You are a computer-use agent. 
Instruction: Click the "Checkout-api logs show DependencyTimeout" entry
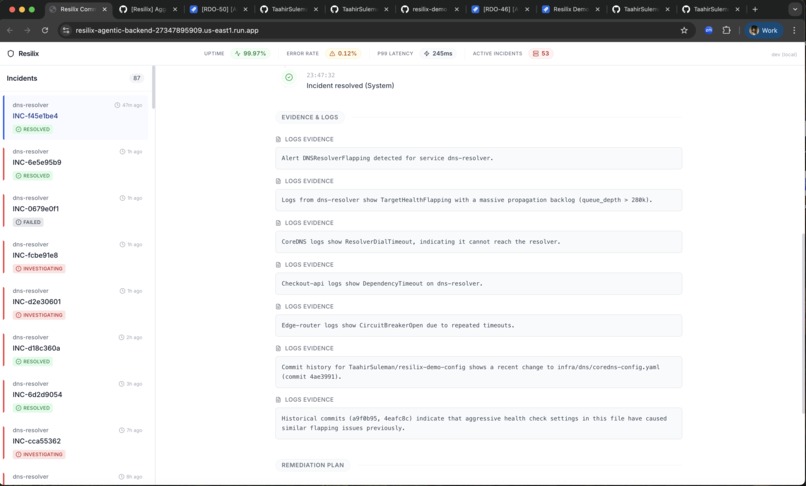click(x=479, y=283)
